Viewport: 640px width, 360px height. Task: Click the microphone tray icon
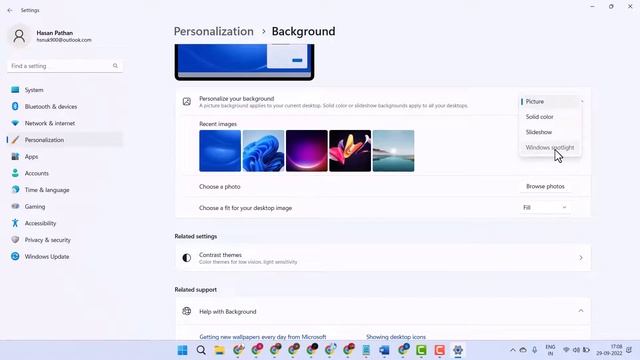pos(534,350)
